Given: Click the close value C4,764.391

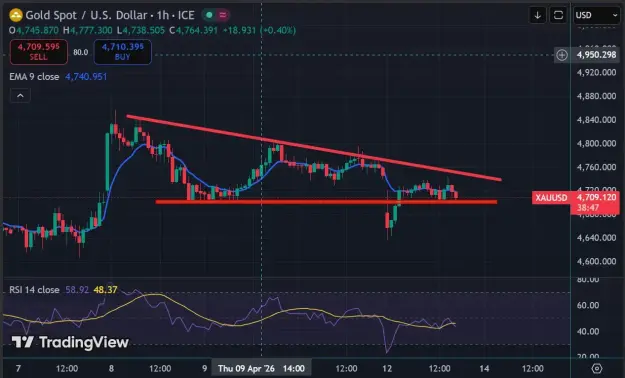Looking at the screenshot, I should click(194, 30).
